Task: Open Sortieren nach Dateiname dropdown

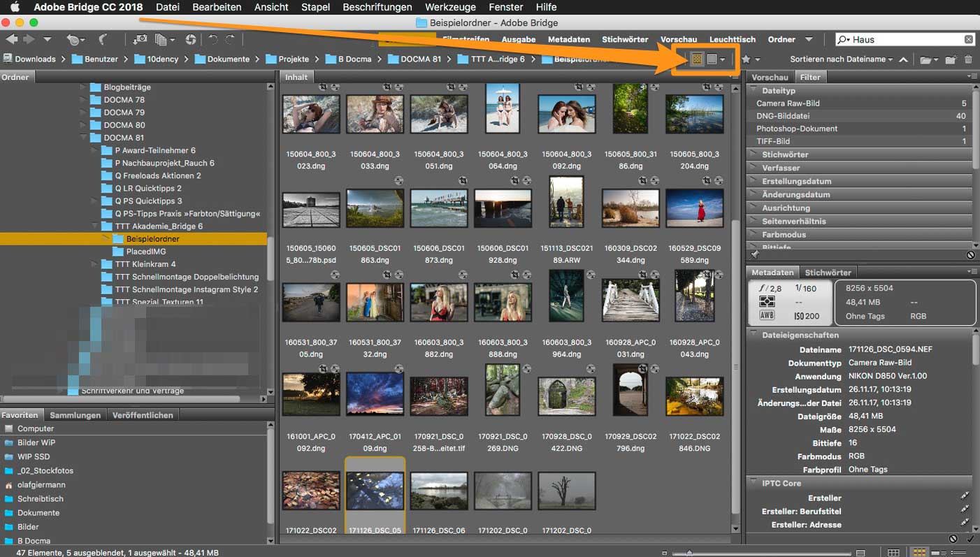Action: click(842, 59)
